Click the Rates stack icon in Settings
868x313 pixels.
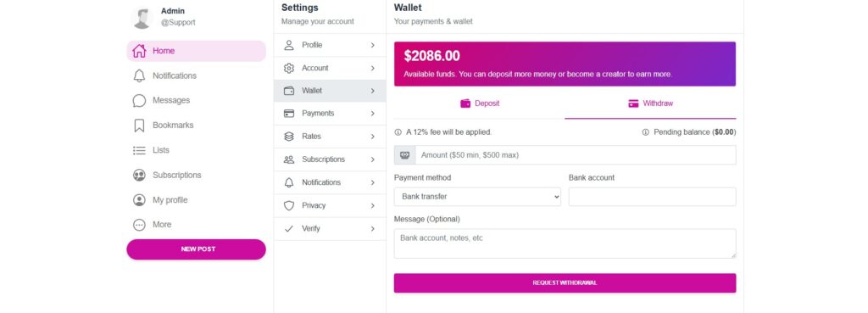289,137
